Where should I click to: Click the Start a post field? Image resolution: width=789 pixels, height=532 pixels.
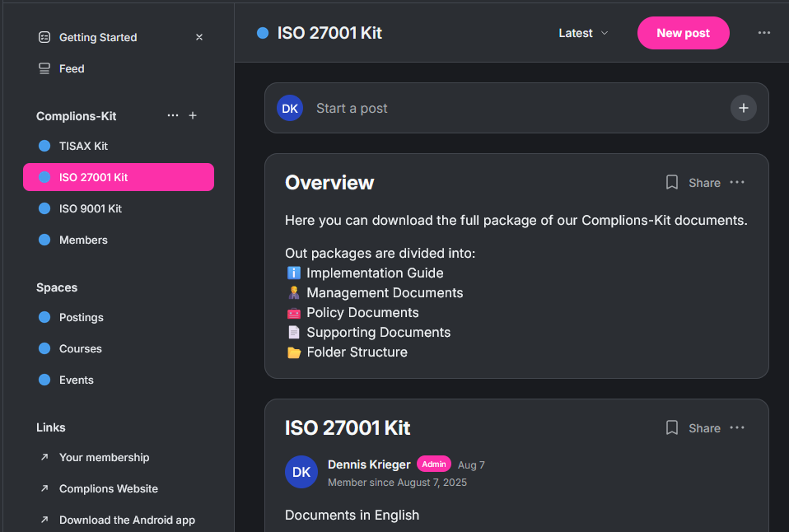point(511,108)
